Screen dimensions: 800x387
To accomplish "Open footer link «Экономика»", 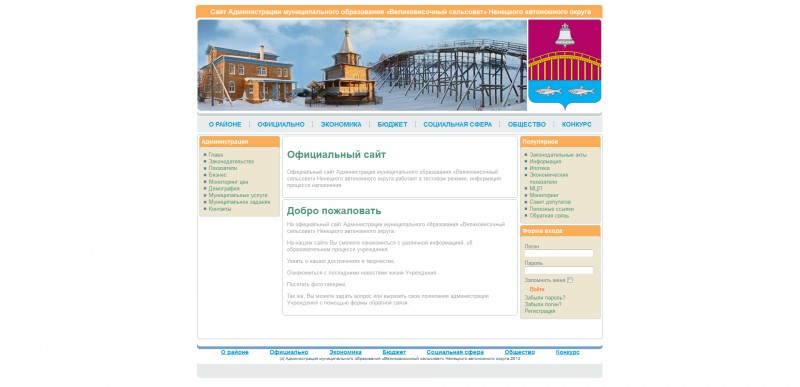I will (345, 352).
